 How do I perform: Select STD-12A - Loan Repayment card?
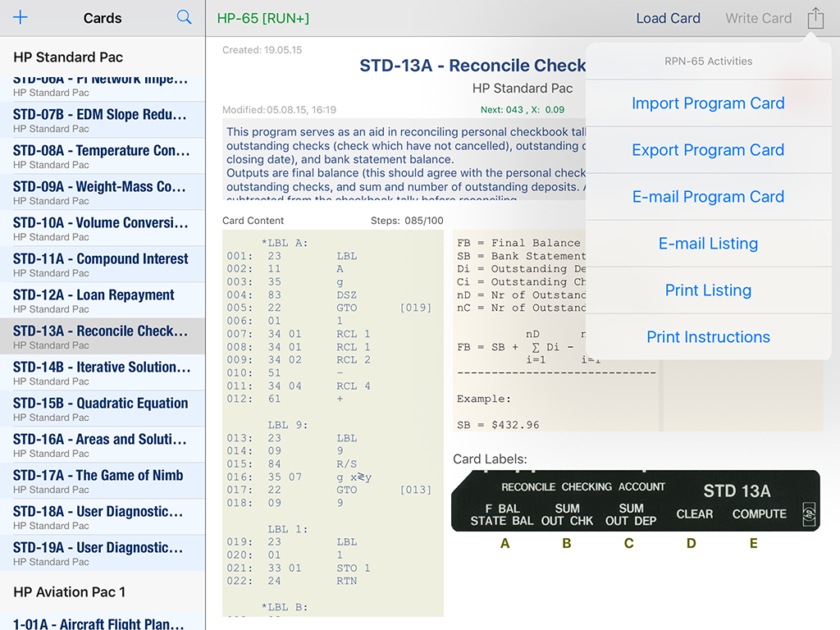click(103, 300)
